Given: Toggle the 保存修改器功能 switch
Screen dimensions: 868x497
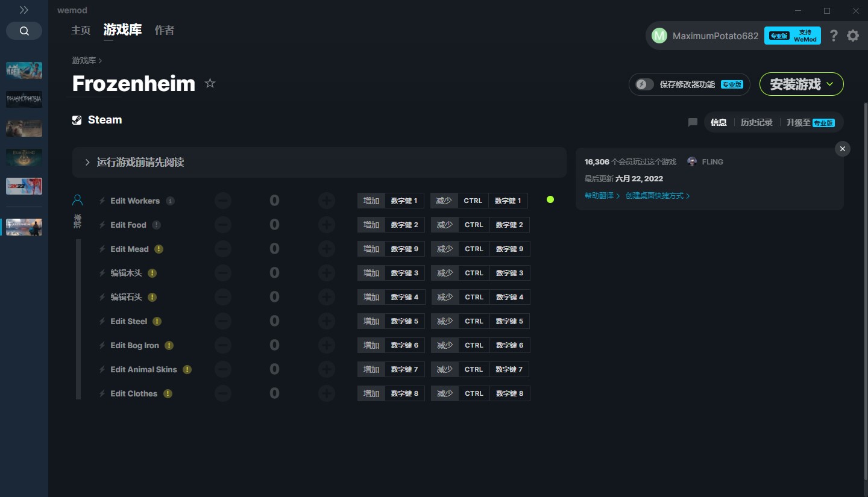Looking at the screenshot, I should coord(644,84).
